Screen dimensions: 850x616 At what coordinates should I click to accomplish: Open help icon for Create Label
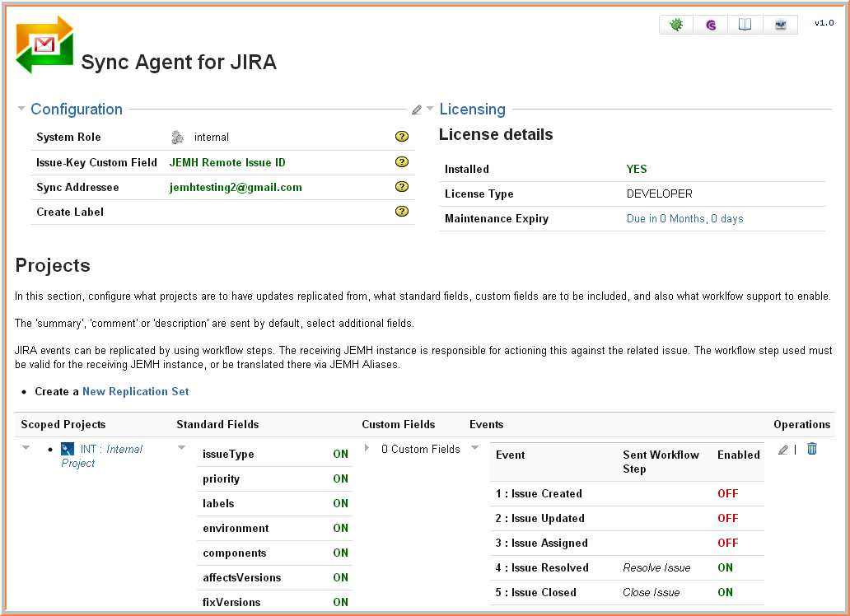402,212
